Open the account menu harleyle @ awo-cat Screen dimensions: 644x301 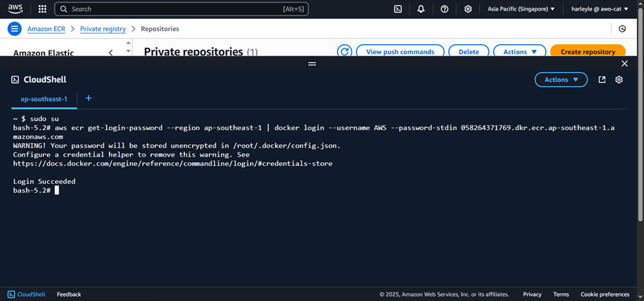click(x=600, y=9)
